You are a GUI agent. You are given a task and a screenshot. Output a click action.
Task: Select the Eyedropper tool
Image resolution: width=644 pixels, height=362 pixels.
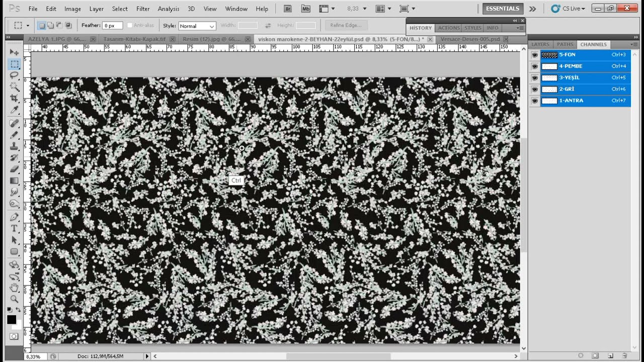[14, 110]
